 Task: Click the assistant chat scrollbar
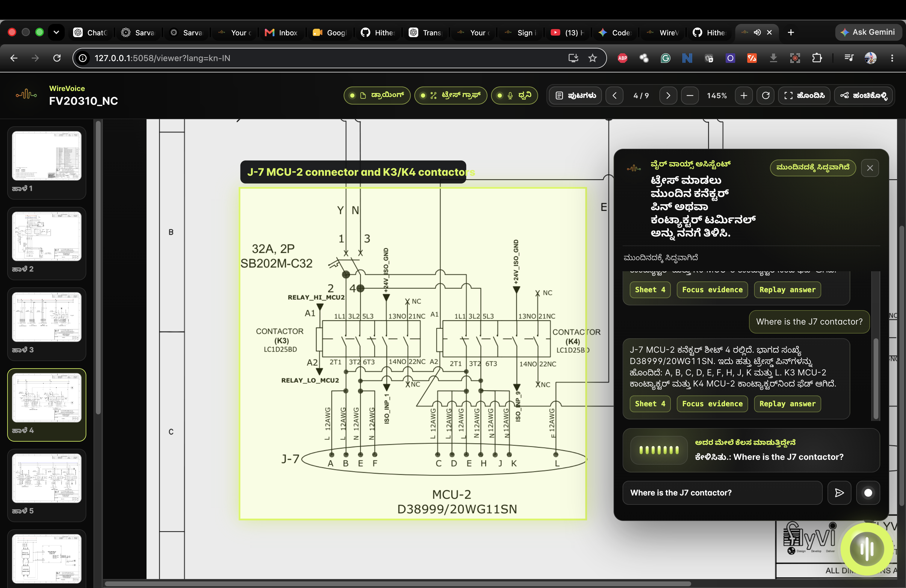pos(876,379)
